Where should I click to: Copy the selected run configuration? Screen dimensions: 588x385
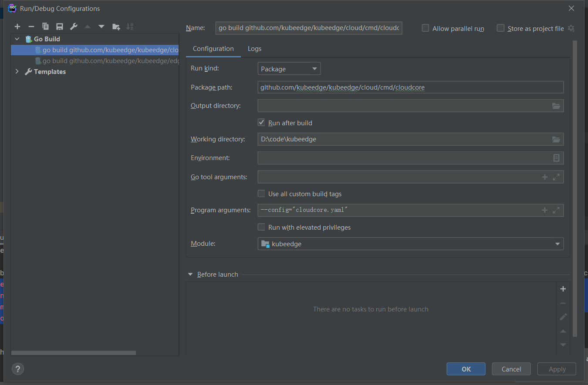point(45,27)
